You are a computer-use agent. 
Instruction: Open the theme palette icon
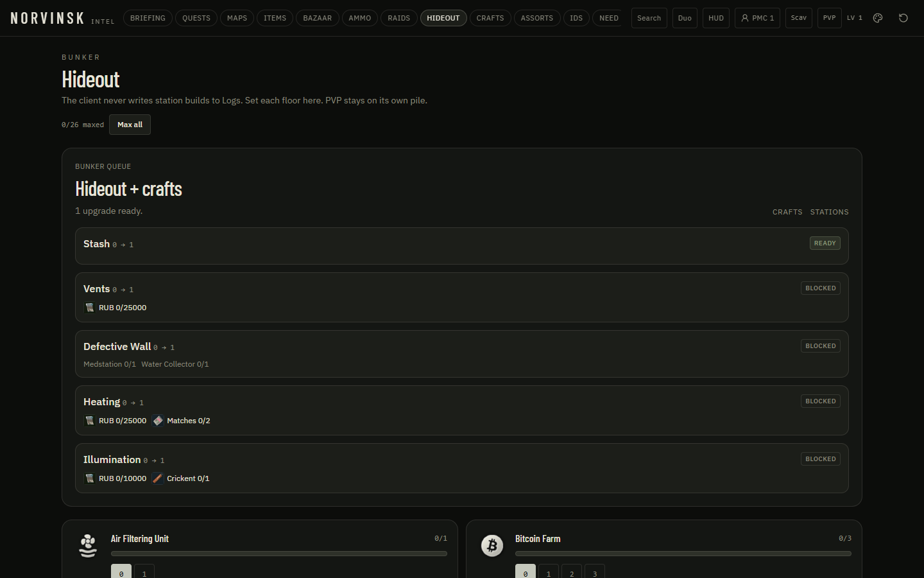(x=878, y=18)
